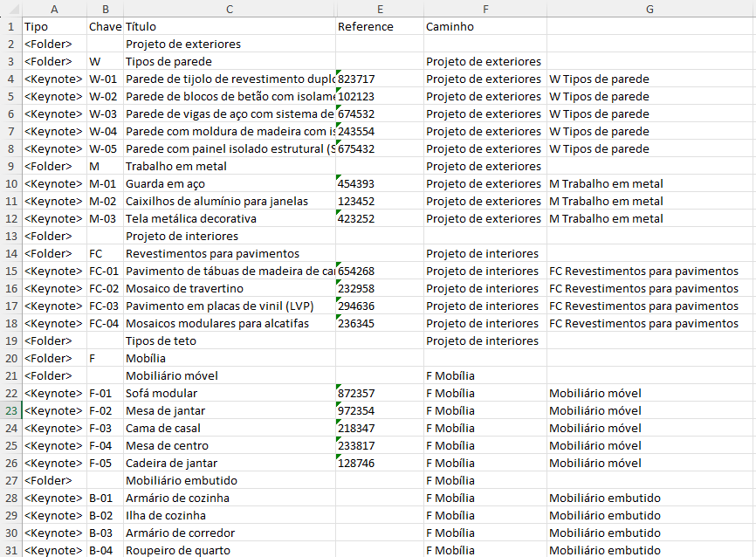Click the Caminho header cell
The height and width of the screenshot is (557, 756).
pyautogui.click(x=485, y=26)
